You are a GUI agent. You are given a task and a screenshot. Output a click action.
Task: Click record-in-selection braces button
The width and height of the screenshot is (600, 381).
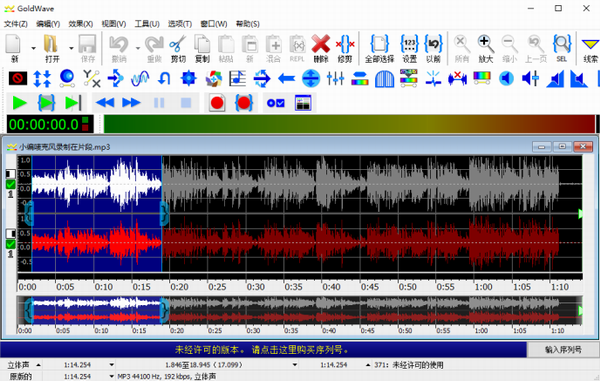[x=244, y=103]
